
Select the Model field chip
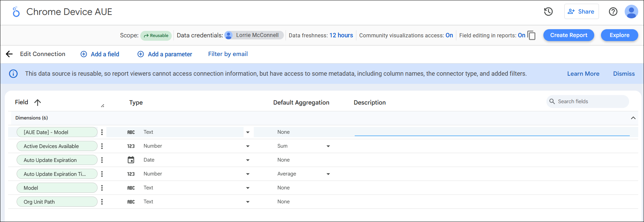[x=57, y=188]
